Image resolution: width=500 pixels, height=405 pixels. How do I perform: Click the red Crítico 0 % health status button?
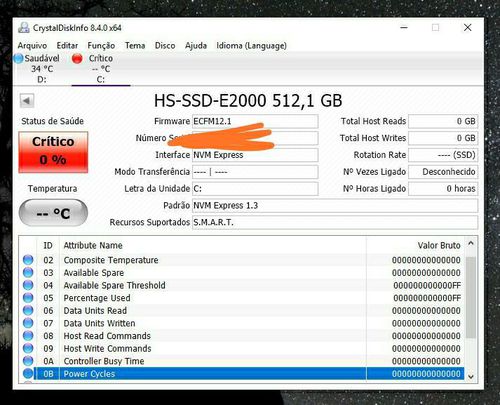point(53,152)
